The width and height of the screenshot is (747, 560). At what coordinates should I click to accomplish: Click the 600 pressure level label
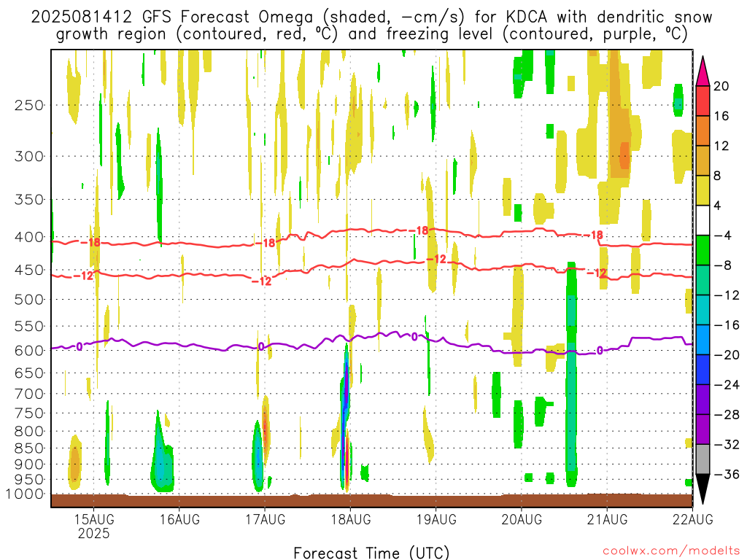29,351
